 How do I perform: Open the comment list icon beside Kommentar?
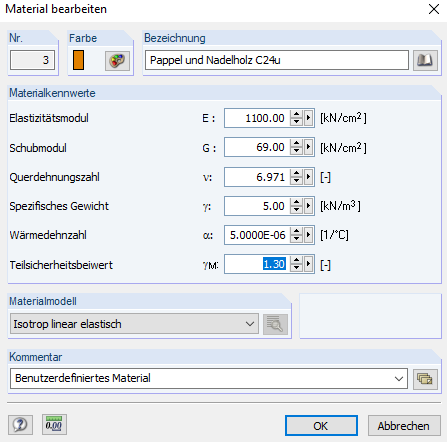425,379
